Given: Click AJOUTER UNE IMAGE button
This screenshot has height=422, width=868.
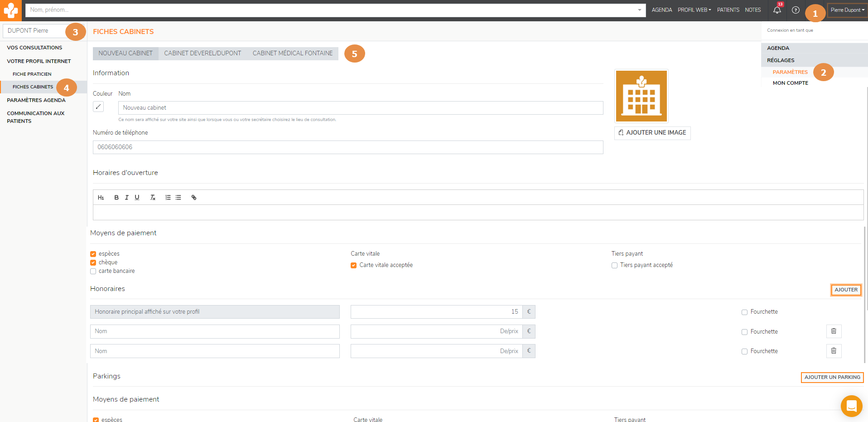Looking at the screenshot, I should [652, 133].
